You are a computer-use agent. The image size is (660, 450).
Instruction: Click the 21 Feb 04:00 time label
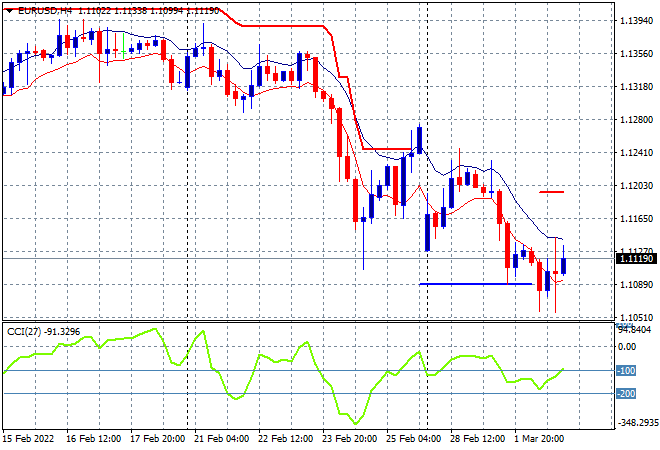point(221,439)
